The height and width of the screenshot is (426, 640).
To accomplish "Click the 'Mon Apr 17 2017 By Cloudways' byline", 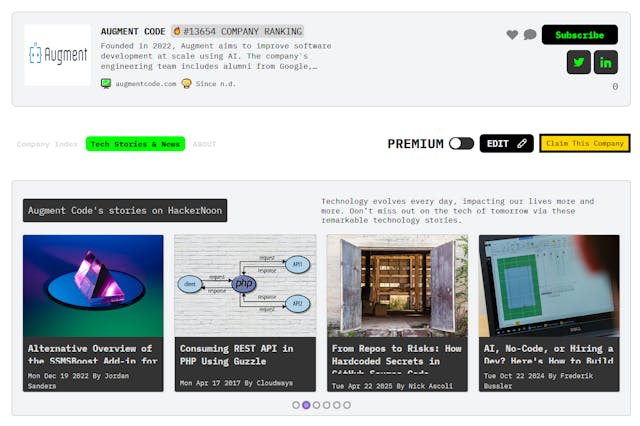I will point(236,383).
